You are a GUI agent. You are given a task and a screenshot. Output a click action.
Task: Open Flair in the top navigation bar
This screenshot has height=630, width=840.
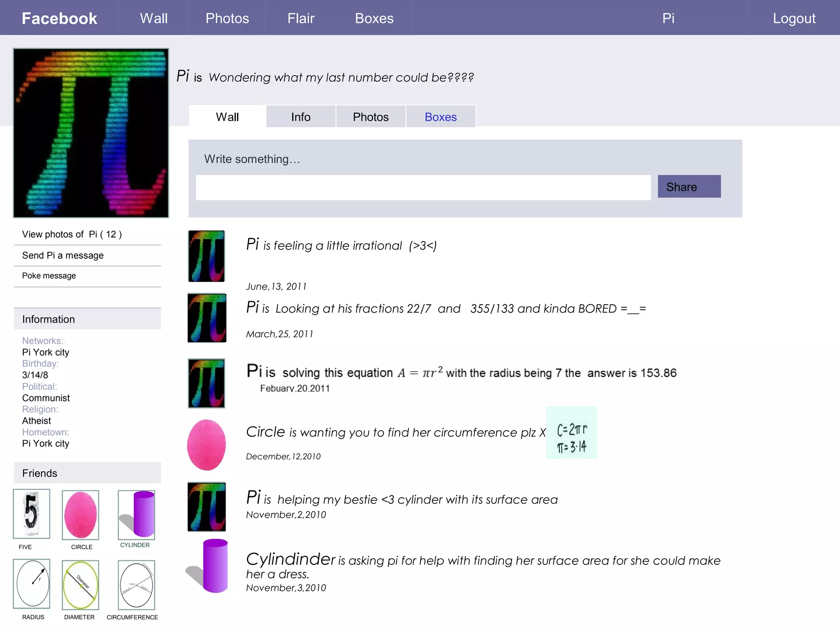(x=301, y=18)
